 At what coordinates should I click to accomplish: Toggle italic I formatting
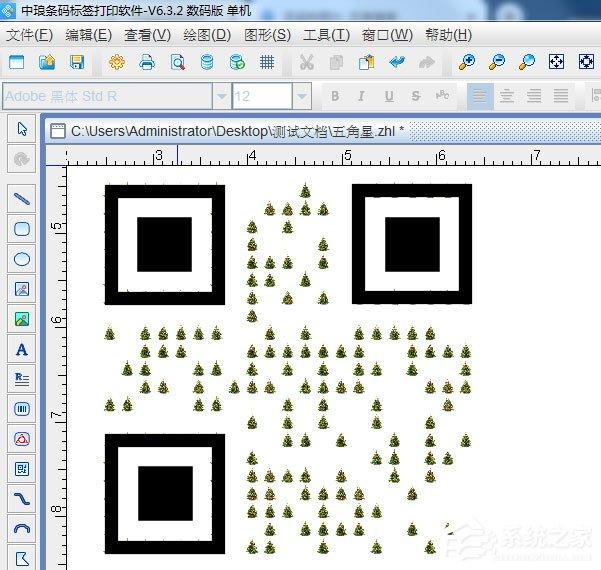point(361,96)
